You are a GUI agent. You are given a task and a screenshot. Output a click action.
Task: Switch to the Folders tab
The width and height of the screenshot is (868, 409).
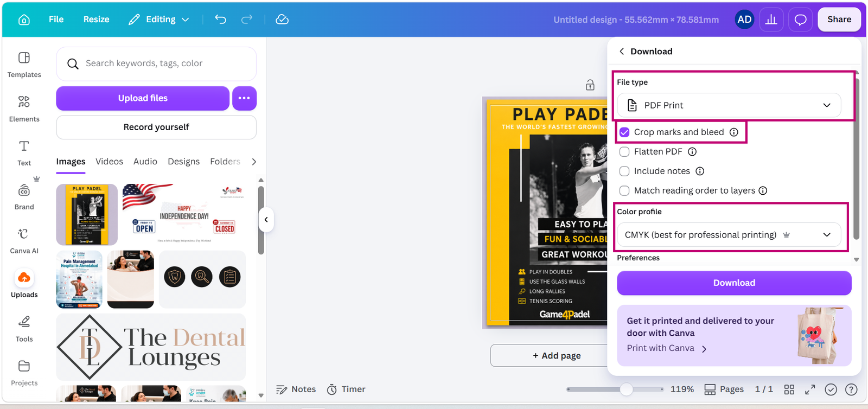pyautogui.click(x=225, y=162)
